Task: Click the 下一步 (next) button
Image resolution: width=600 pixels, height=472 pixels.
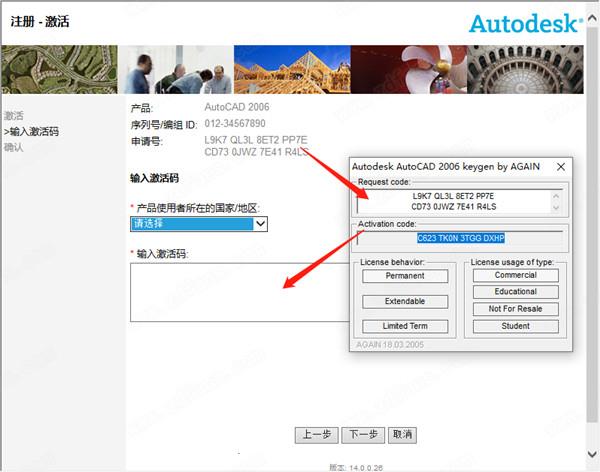Action: [x=363, y=435]
